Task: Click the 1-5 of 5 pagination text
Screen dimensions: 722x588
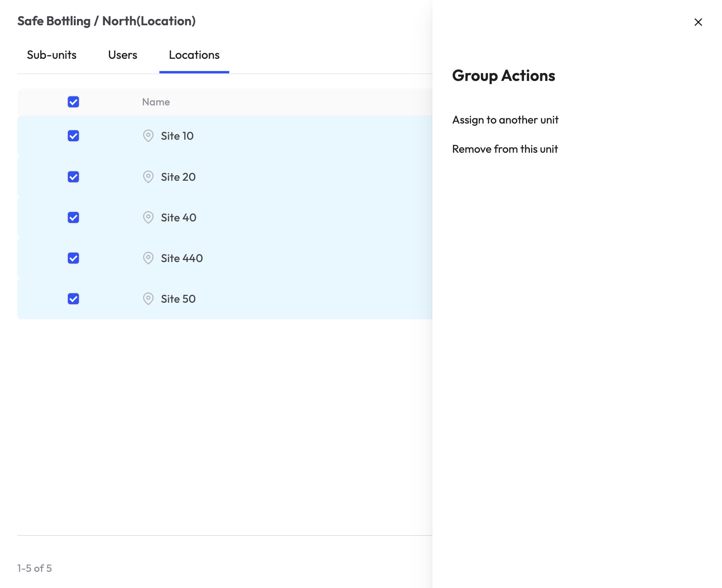Action: point(34,568)
